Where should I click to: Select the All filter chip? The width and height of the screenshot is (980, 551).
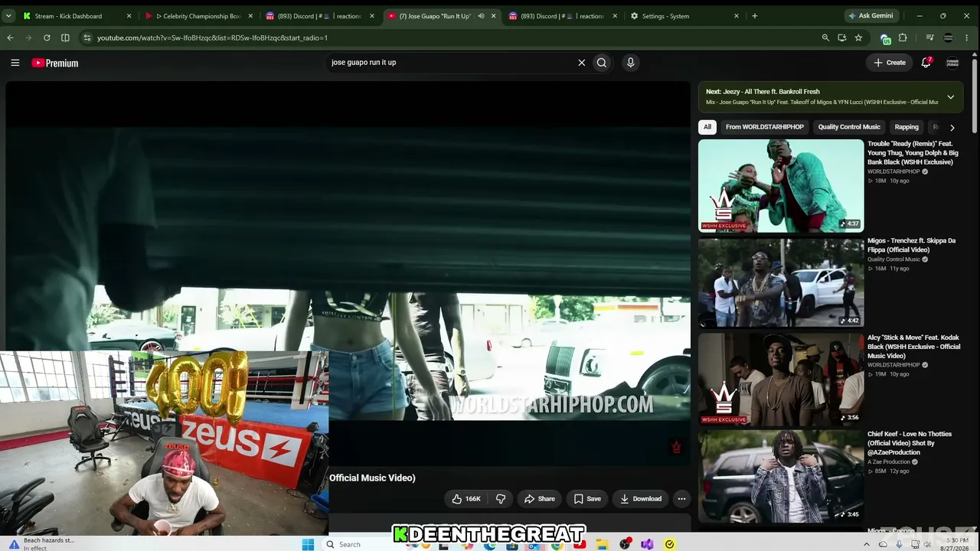tap(707, 127)
